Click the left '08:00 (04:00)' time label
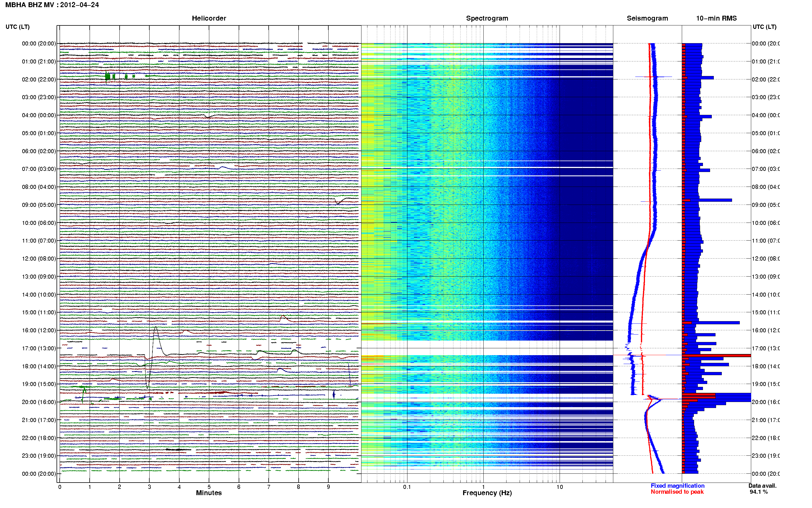 tap(39, 187)
